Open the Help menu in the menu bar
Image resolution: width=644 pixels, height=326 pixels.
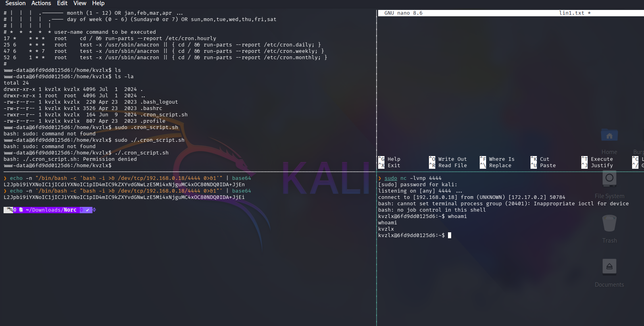(x=98, y=3)
